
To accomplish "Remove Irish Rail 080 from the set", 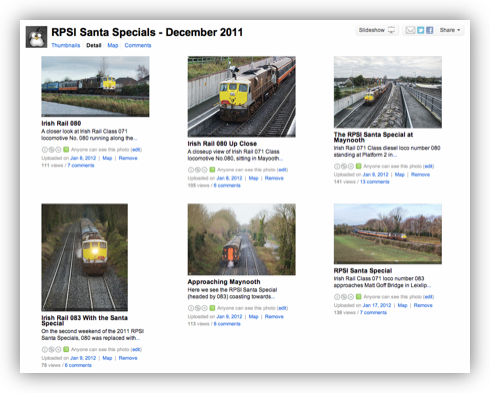I will [x=128, y=158].
